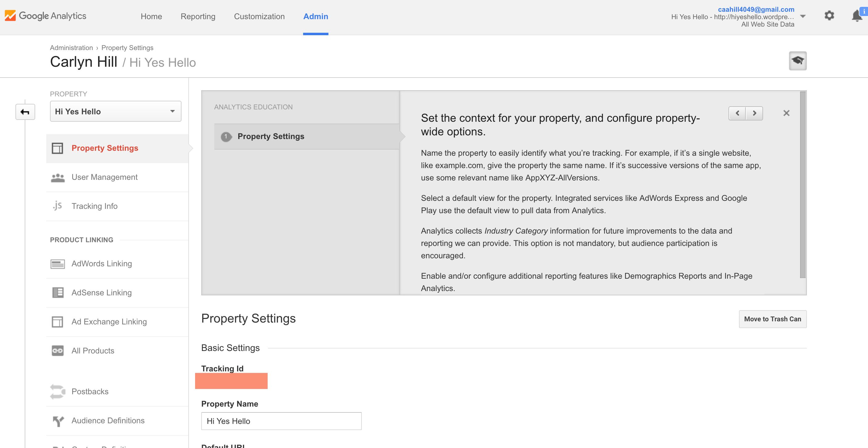
Task: Click the Carlyn Hill account heading
Action: tap(84, 62)
